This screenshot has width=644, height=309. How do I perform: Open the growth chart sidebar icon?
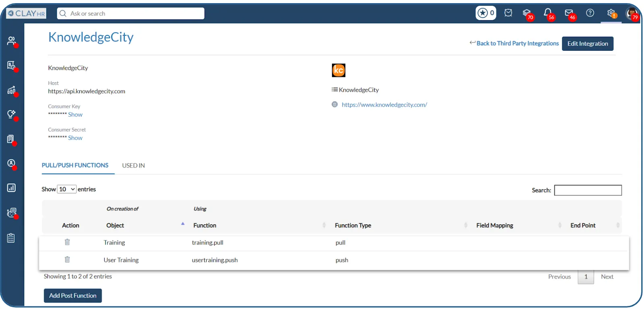(12, 90)
